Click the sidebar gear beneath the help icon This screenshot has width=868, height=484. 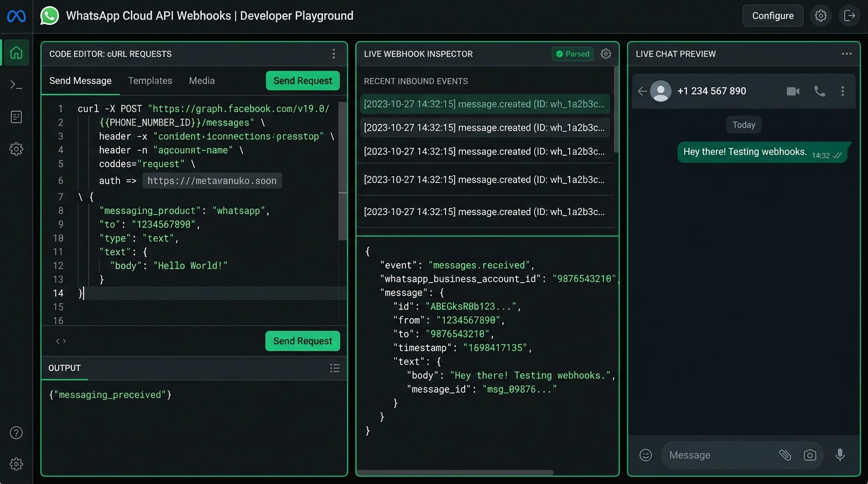[x=16, y=464]
